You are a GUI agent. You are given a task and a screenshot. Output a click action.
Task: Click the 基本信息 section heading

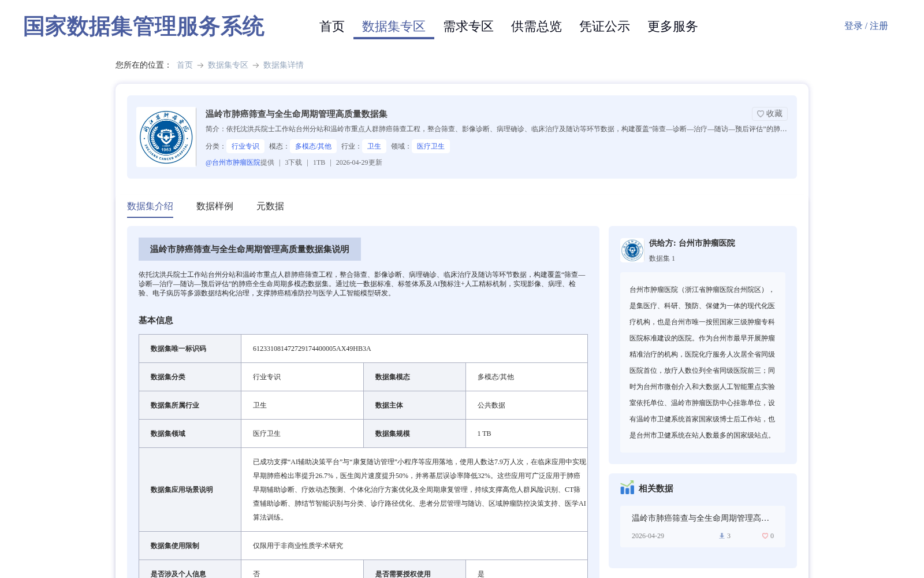(x=156, y=320)
